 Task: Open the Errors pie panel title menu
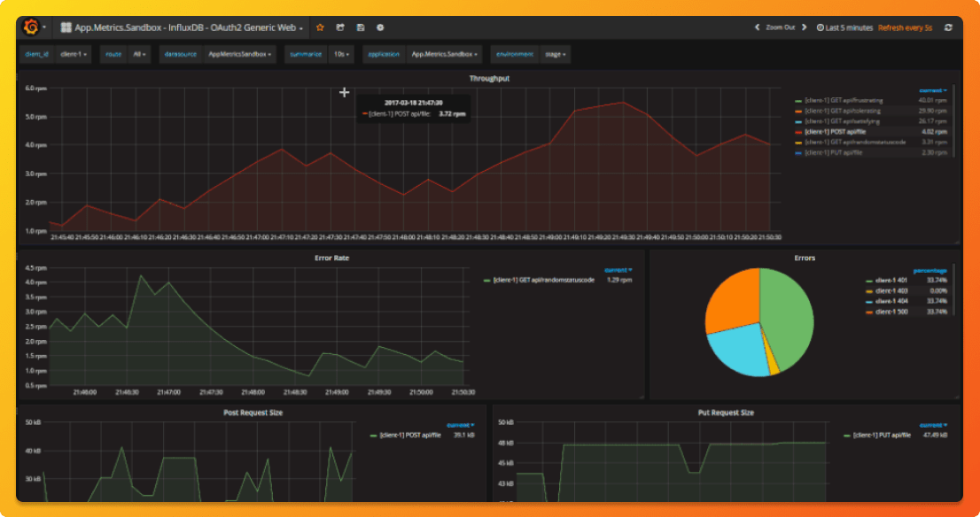point(805,258)
